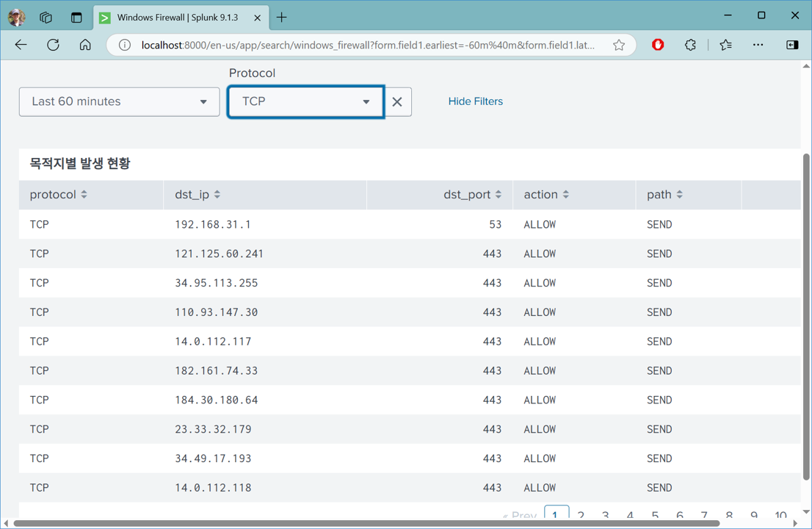Image resolution: width=812 pixels, height=529 pixels.
Task: Toggle the browser sidebar icon
Action: (792, 45)
